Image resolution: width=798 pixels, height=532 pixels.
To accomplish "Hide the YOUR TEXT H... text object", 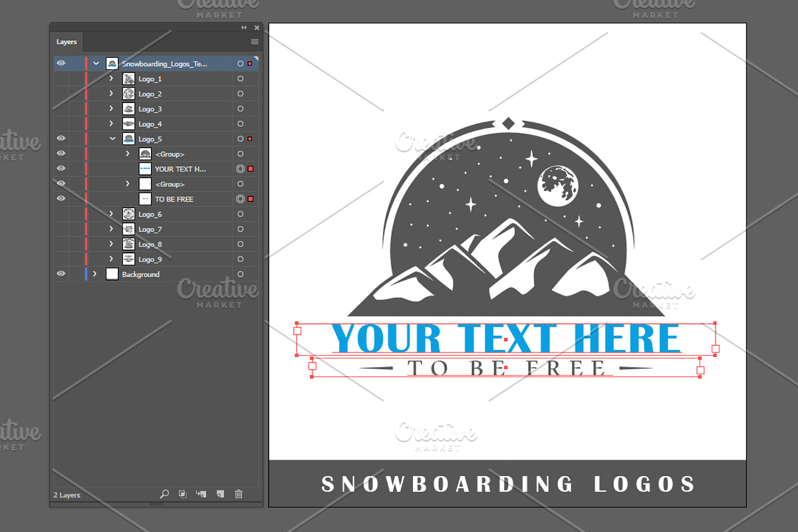I will click(61, 169).
